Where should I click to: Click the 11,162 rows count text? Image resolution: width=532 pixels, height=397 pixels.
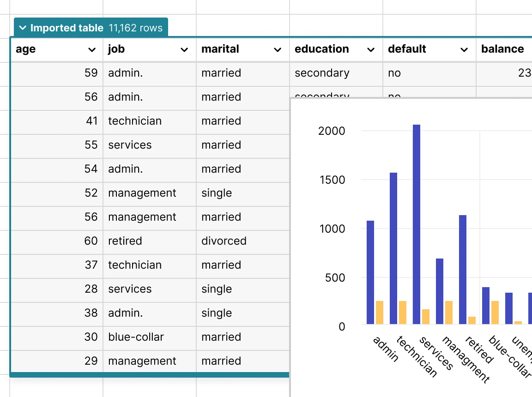[136, 28]
